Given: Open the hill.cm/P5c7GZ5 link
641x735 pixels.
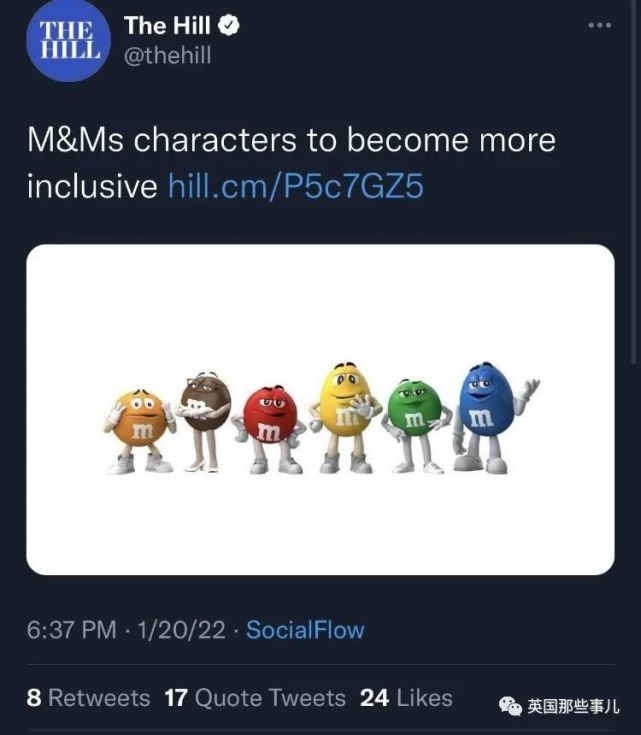Looking at the screenshot, I should pyautogui.click(x=295, y=185).
